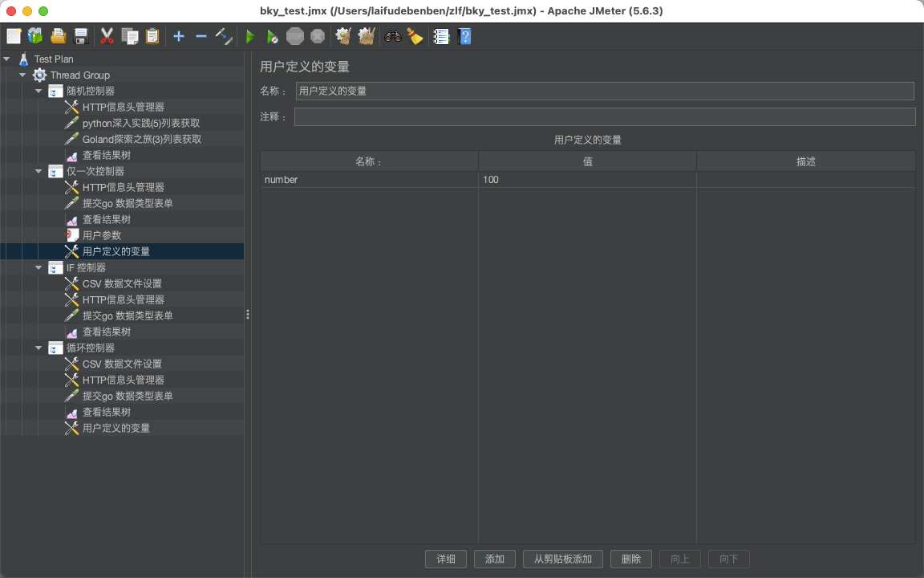Collapse the IF 控制器 node
This screenshot has width=924, height=578.
(38, 268)
